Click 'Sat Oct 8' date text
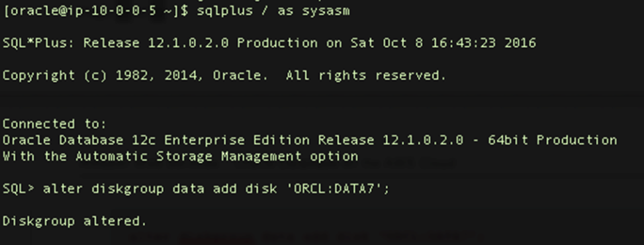The width and height of the screenshot is (644, 245). (387, 43)
